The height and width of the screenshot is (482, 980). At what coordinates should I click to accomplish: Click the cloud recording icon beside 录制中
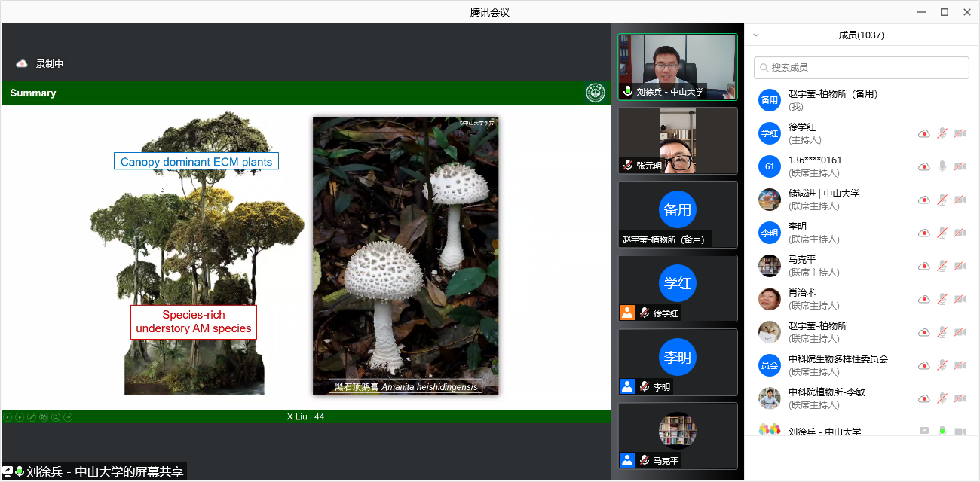pyautogui.click(x=22, y=64)
